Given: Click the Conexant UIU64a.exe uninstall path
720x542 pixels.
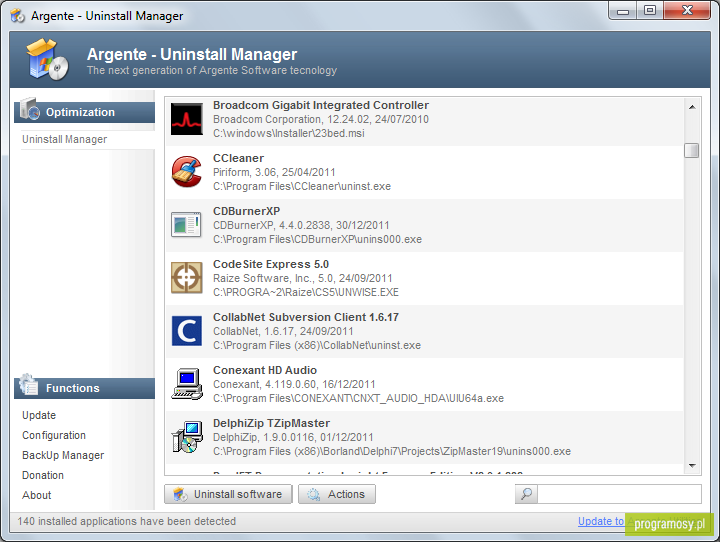Looking at the screenshot, I should pyautogui.click(x=358, y=398).
